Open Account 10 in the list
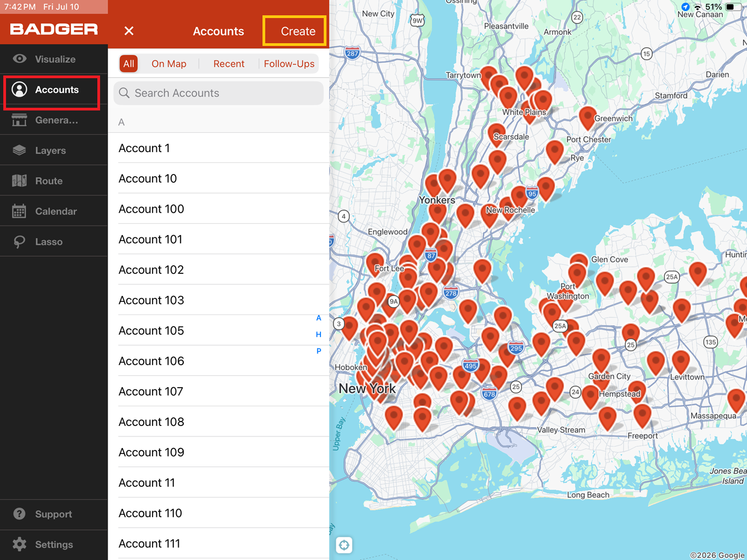 point(219,178)
